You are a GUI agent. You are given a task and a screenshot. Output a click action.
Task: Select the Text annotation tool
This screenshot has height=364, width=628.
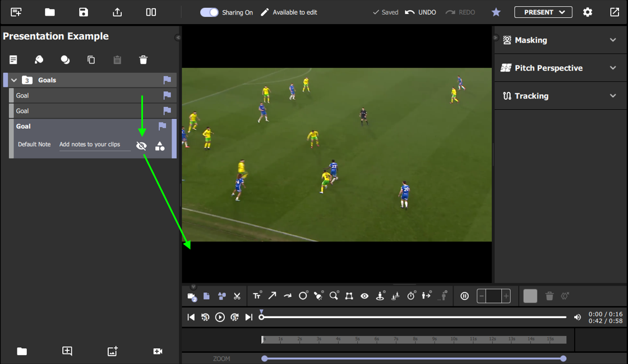(x=257, y=296)
